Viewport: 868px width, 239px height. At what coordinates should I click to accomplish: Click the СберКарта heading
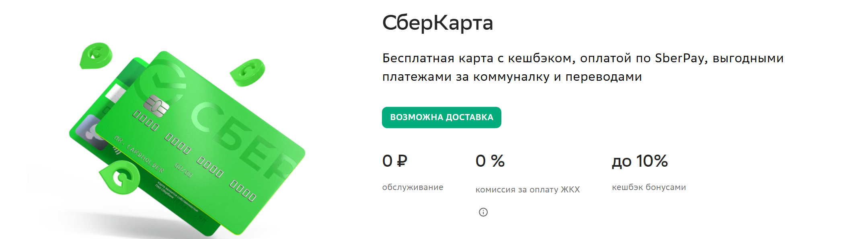[x=437, y=23]
